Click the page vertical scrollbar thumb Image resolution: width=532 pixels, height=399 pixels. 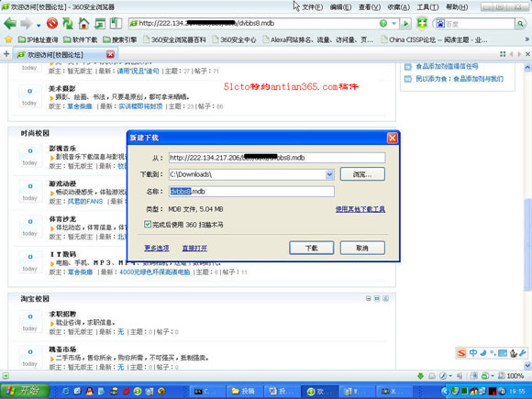527,244
